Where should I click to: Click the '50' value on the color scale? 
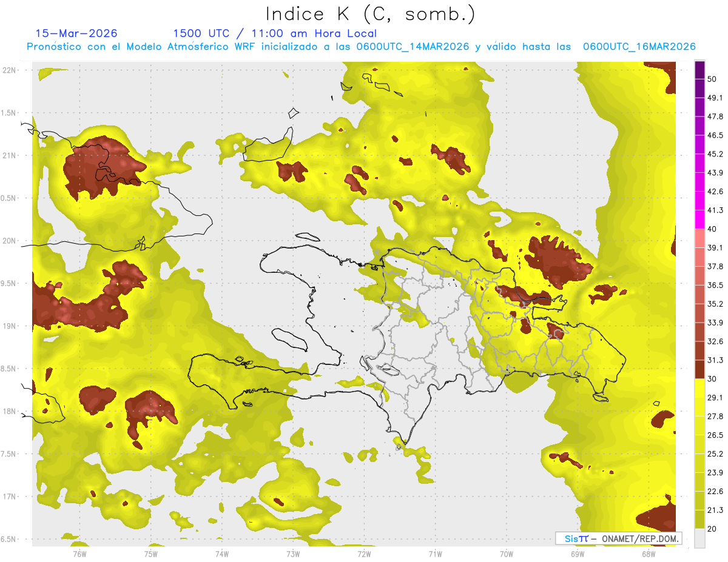(712, 79)
